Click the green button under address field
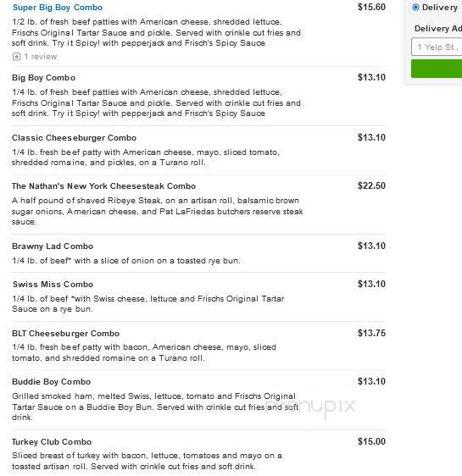Image resolution: width=462 pixels, height=476 pixels. (x=437, y=69)
